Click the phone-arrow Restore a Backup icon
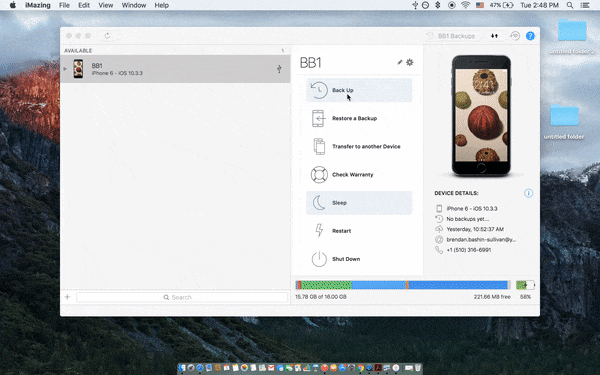The height and width of the screenshot is (375, 600). pos(318,118)
